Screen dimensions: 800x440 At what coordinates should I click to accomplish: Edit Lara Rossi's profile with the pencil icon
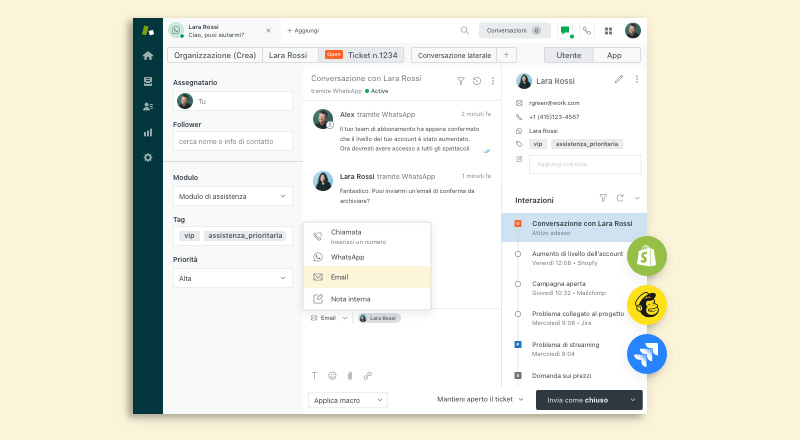click(619, 79)
